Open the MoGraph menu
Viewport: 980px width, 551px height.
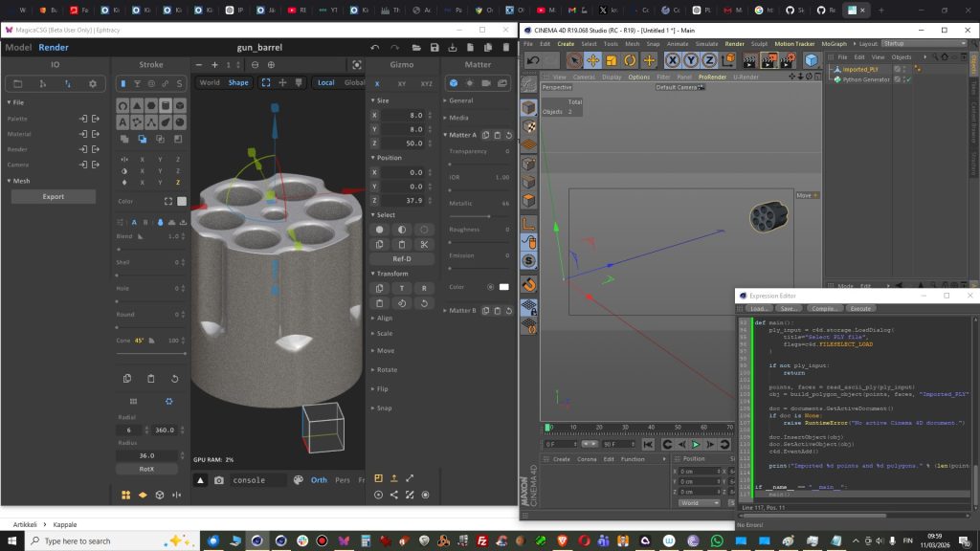834,44
